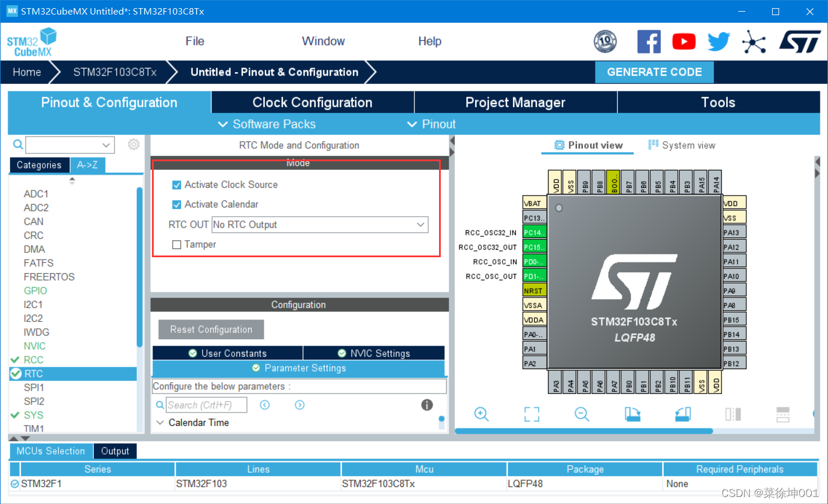Click the peripheral search magnifier icon
Viewport: 828px width, 504px height.
pos(18,144)
